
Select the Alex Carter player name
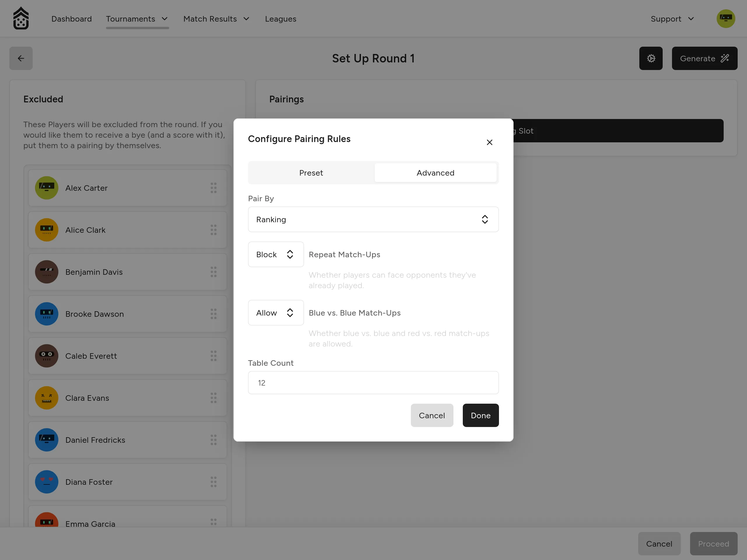point(86,188)
